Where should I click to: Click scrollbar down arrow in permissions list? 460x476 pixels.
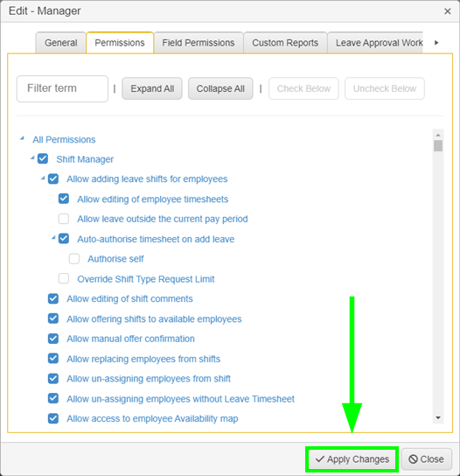[x=438, y=418]
